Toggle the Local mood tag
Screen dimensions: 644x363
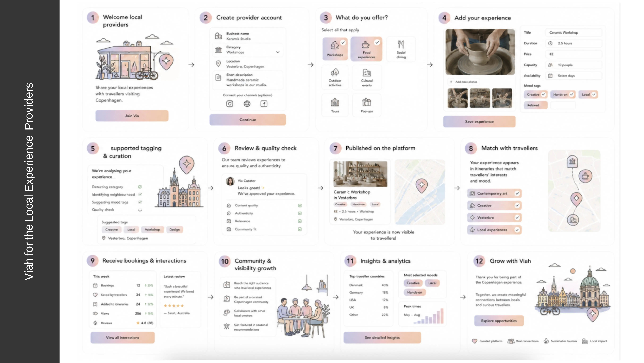588,94
